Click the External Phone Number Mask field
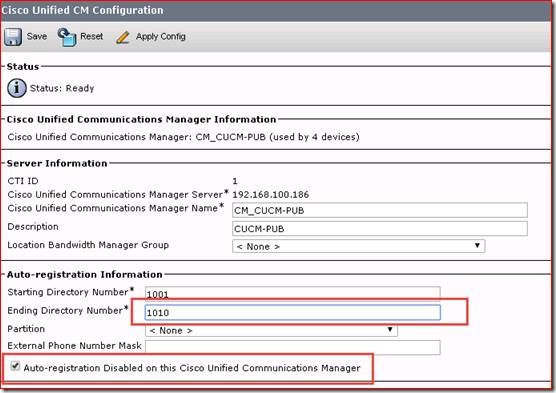 [293, 347]
